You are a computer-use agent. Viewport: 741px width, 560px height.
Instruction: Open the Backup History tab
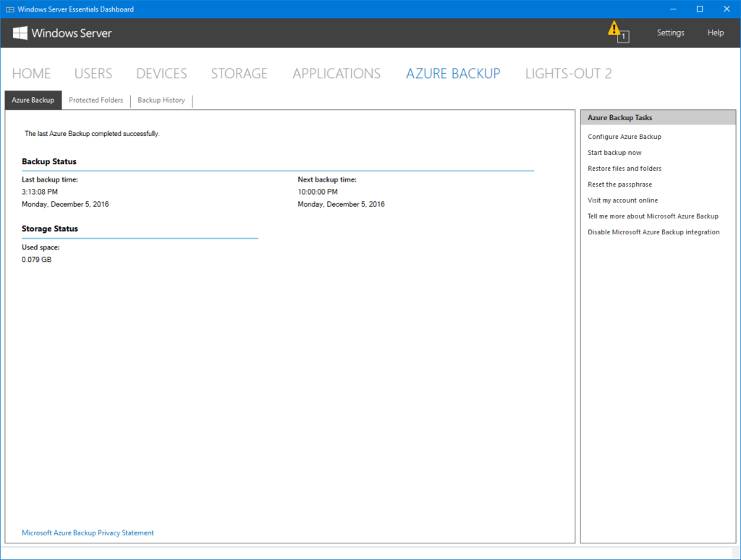[x=161, y=100]
